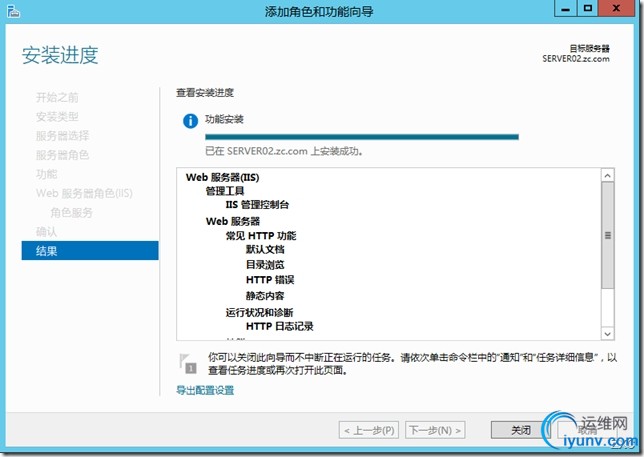Click the IIS 管理控制台 item

point(257,204)
